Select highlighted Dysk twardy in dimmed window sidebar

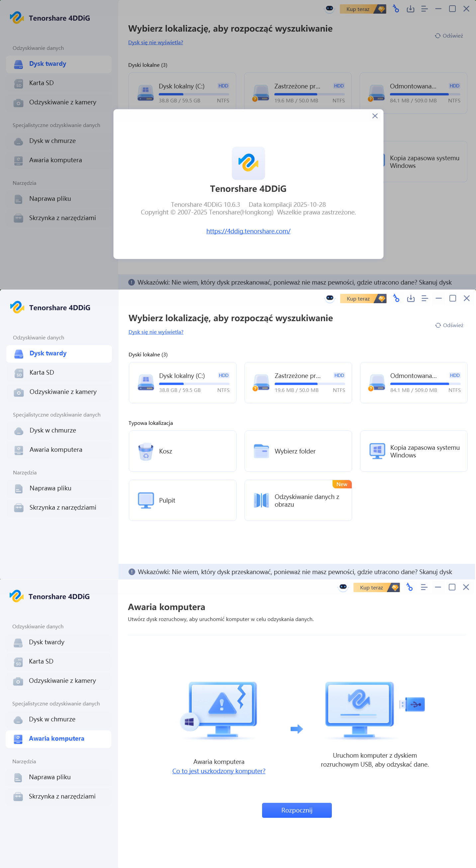58,64
